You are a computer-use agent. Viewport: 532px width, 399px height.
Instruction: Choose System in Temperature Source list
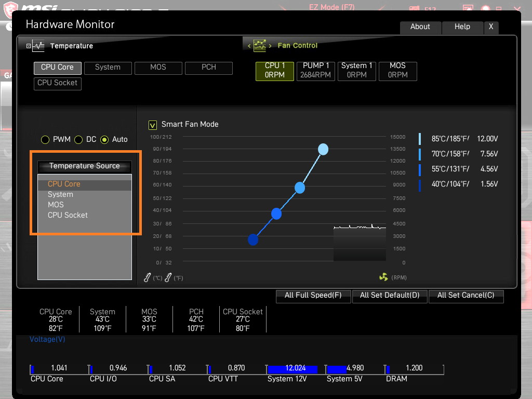(60, 194)
